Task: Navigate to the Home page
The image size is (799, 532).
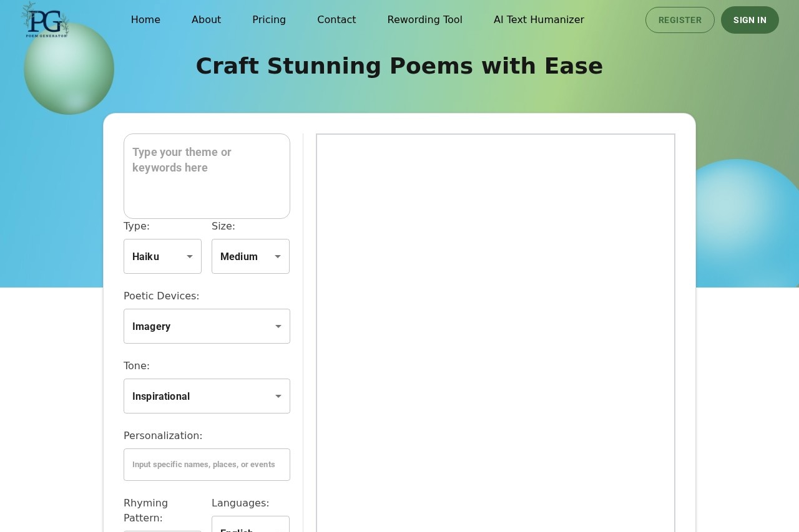Action: coord(145,20)
